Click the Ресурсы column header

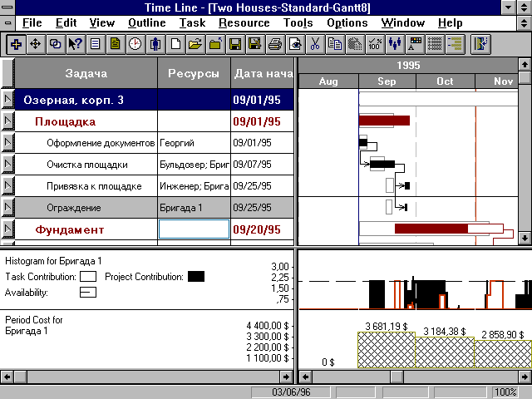[194, 74]
